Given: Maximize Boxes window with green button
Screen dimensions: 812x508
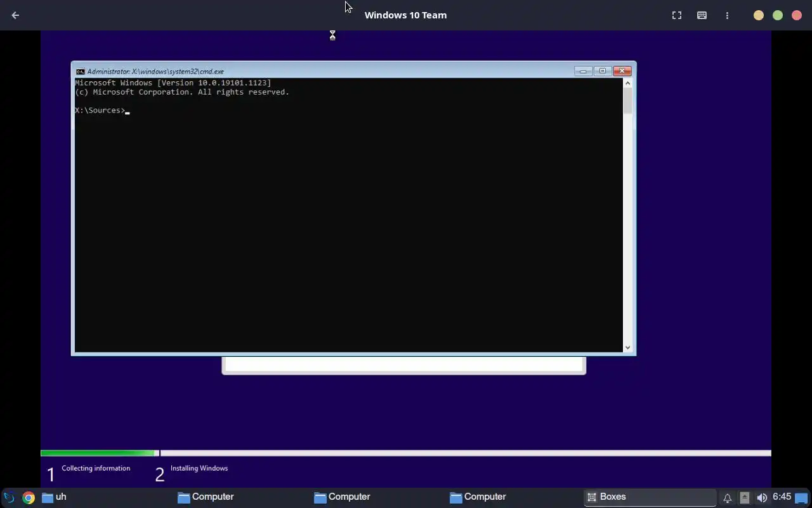Looking at the screenshot, I should pyautogui.click(x=778, y=15).
